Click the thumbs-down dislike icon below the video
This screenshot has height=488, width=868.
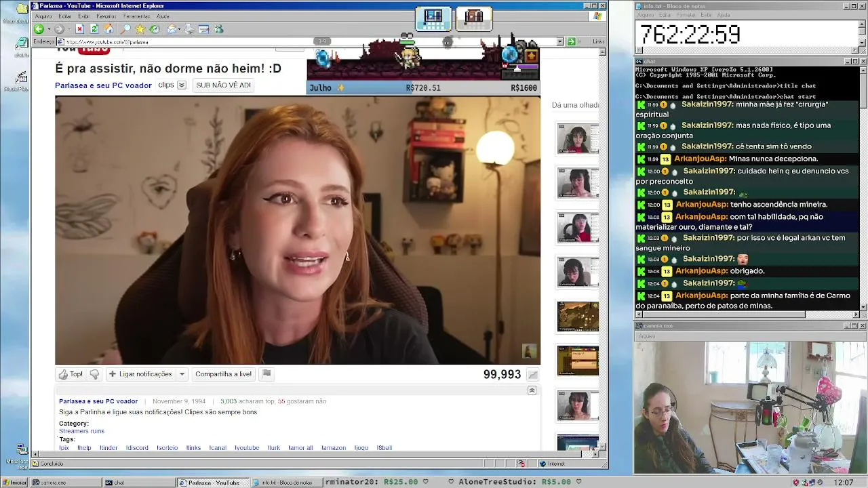pyautogui.click(x=94, y=374)
